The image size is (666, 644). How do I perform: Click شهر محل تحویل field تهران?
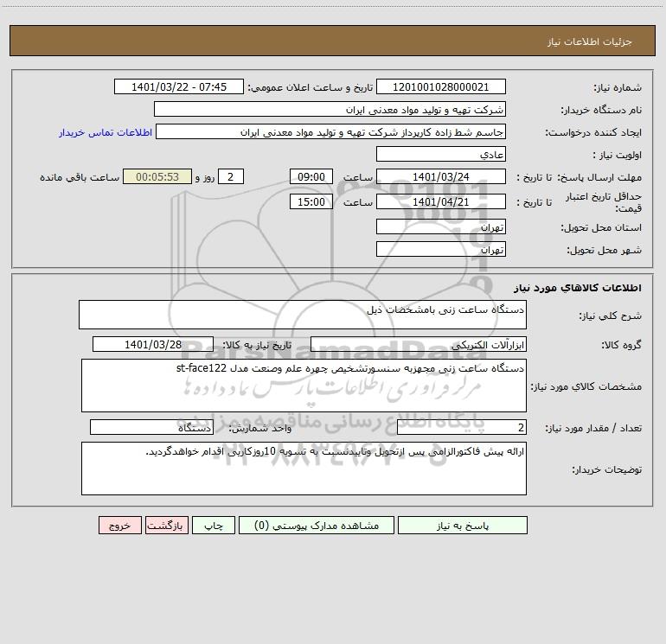pos(441,250)
